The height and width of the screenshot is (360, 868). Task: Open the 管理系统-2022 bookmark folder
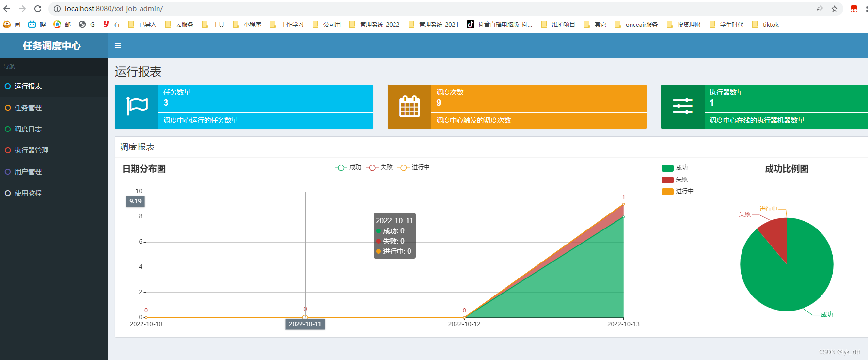tap(375, 24)
